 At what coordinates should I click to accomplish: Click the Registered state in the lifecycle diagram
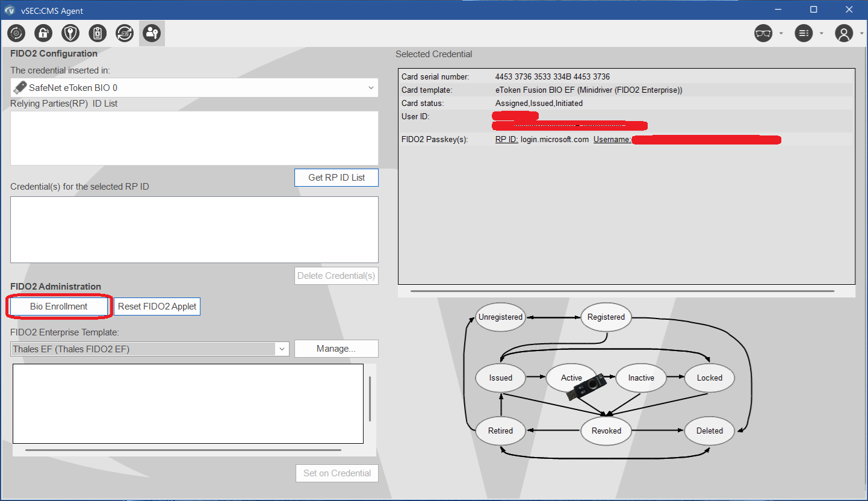pyautogui.click(x=606, y=317)
